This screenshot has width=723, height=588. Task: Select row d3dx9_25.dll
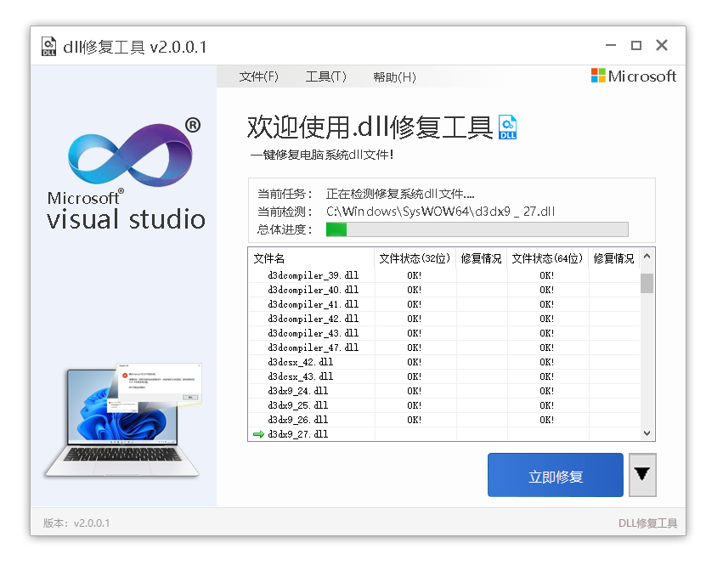pos(444,405)
